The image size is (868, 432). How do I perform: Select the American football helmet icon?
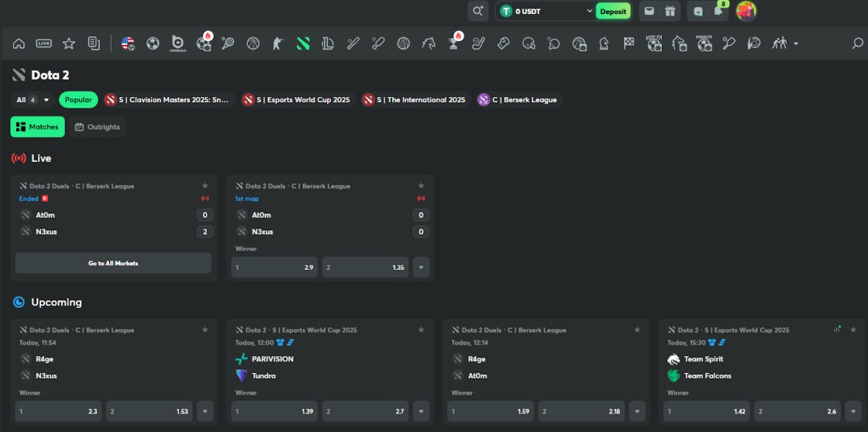529,43
